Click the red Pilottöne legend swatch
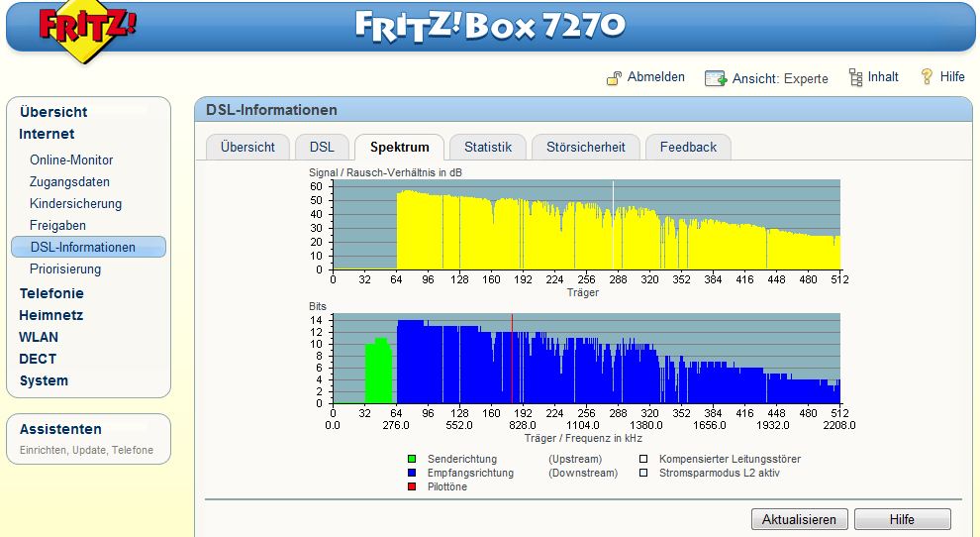This screenshot has height=537, width=980. 413,487
